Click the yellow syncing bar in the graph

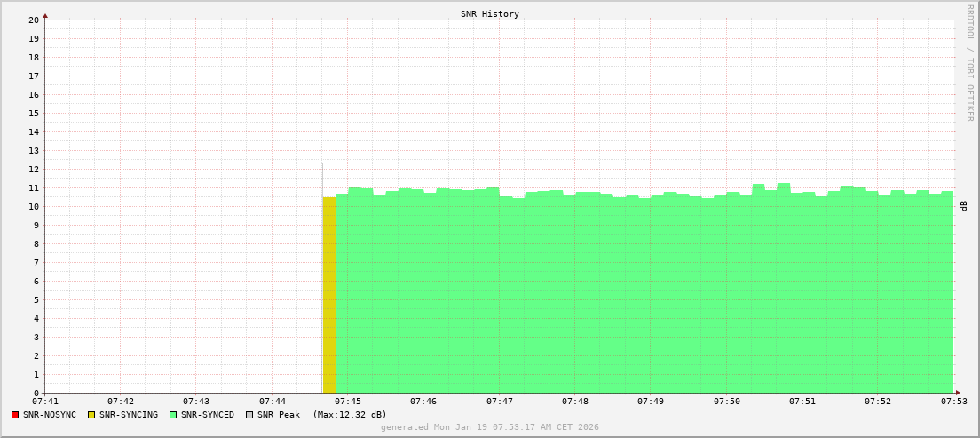coord(329,295)
